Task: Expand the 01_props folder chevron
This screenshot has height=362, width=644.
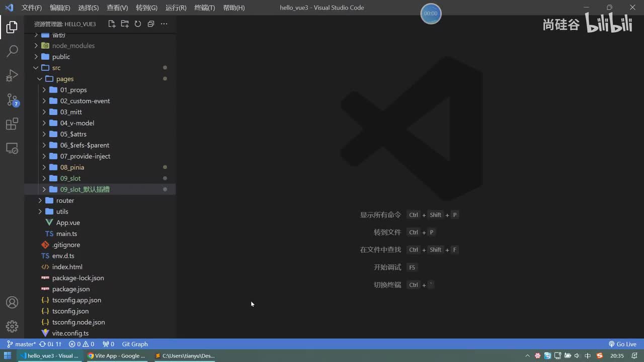Action: tap(44, 90)
